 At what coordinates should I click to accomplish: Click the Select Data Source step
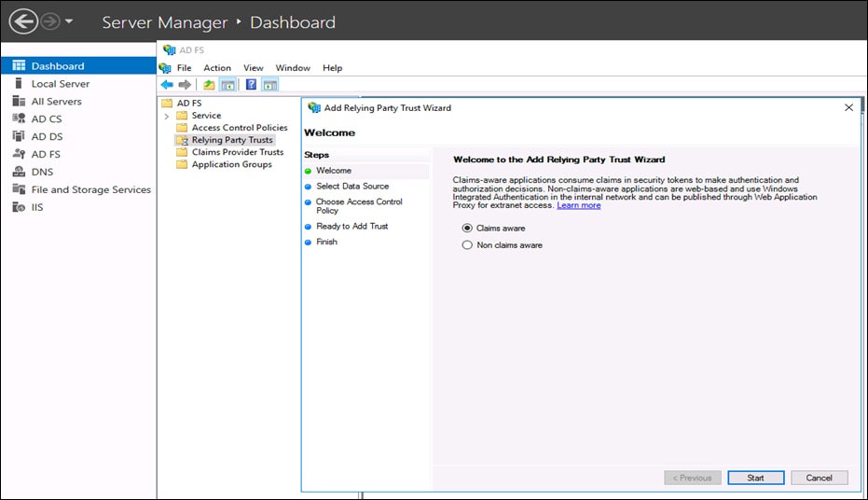(x=352, y=186)
